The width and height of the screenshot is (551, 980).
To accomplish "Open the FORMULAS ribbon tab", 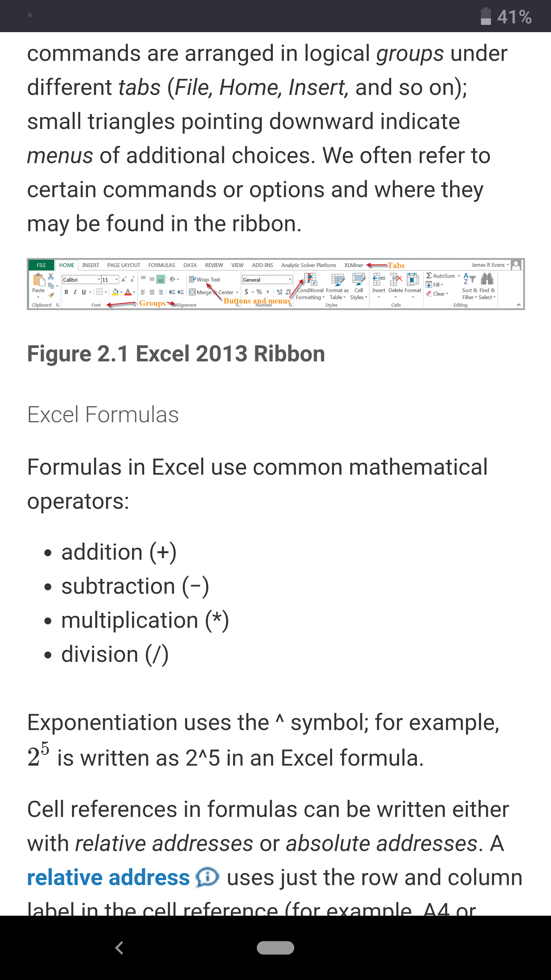I will pos(161,265).
